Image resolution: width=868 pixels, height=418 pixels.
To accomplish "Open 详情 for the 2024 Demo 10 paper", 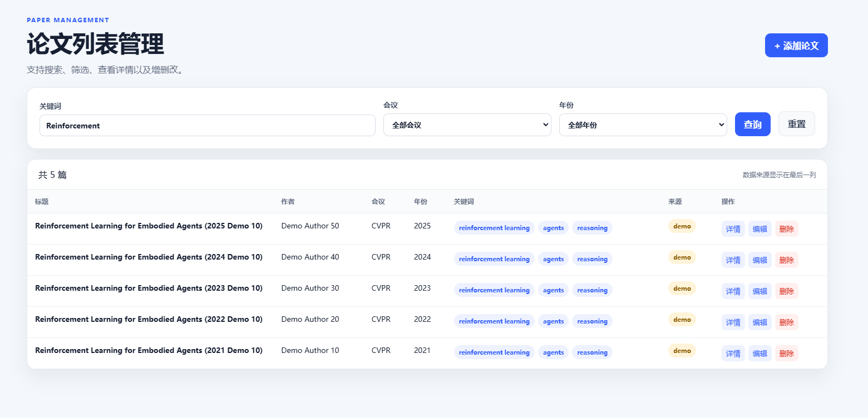I will tap(733, 260).
